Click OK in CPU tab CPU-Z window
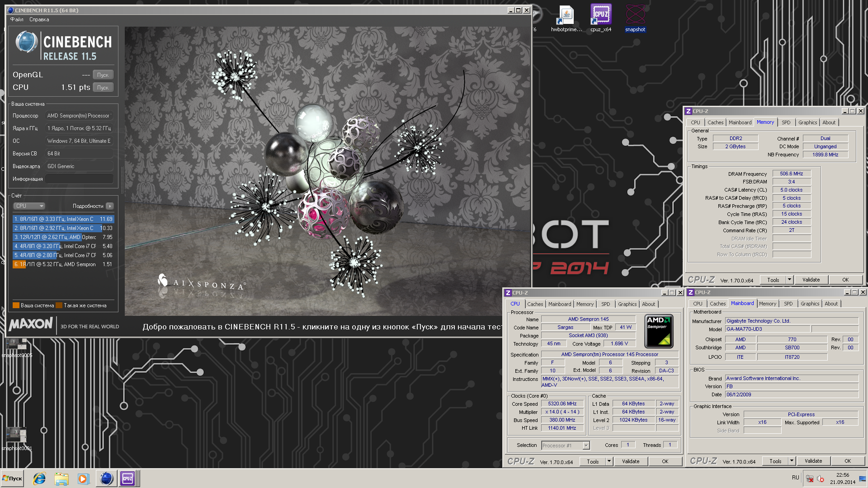 [x=665, y=462]
